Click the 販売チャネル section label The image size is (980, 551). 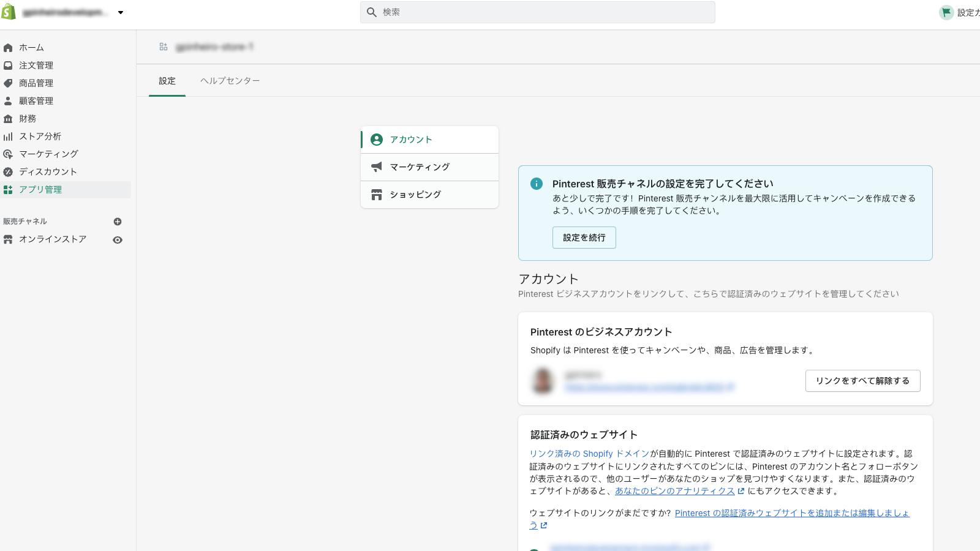(x=25, y=222)
